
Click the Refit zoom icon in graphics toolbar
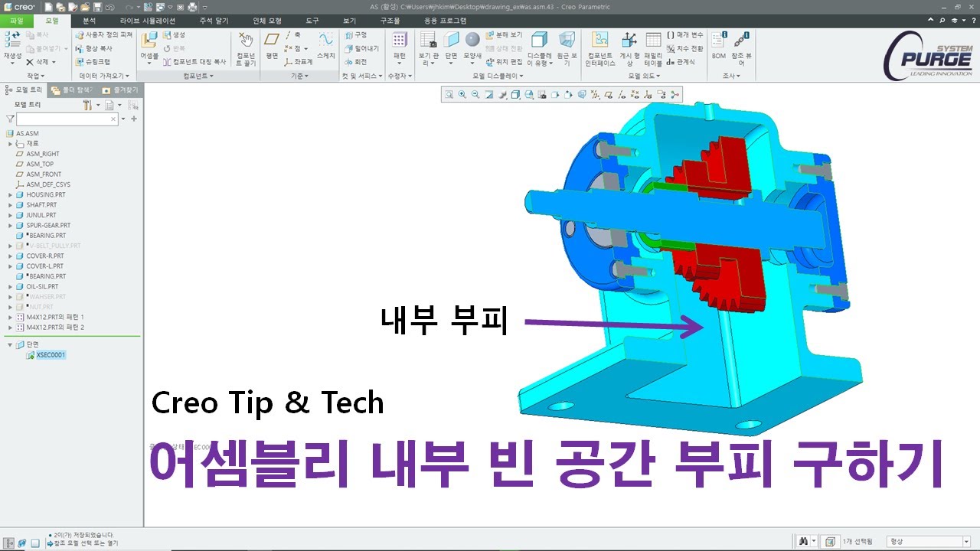449,95
